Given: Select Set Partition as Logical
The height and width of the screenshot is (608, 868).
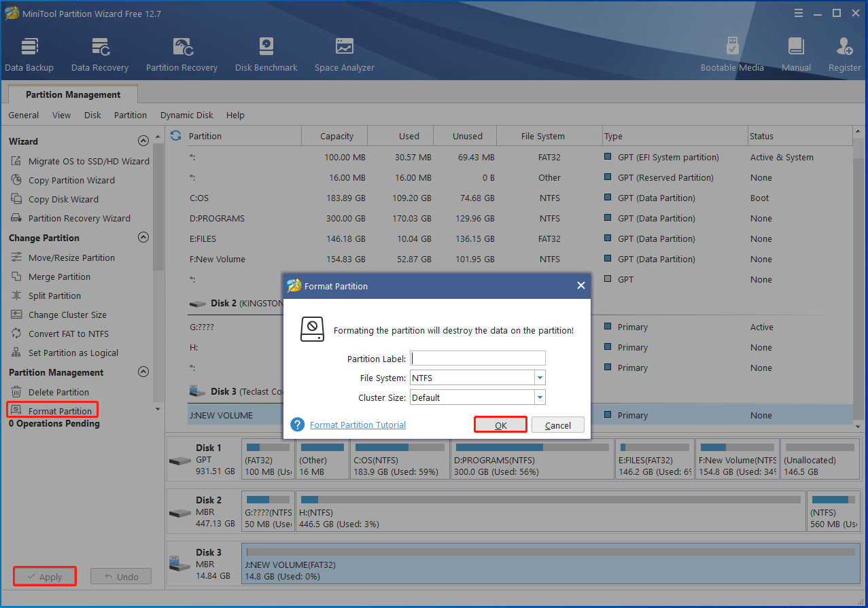Looking at the screenshot, I should pyautogui.click(x=64, y=353).
